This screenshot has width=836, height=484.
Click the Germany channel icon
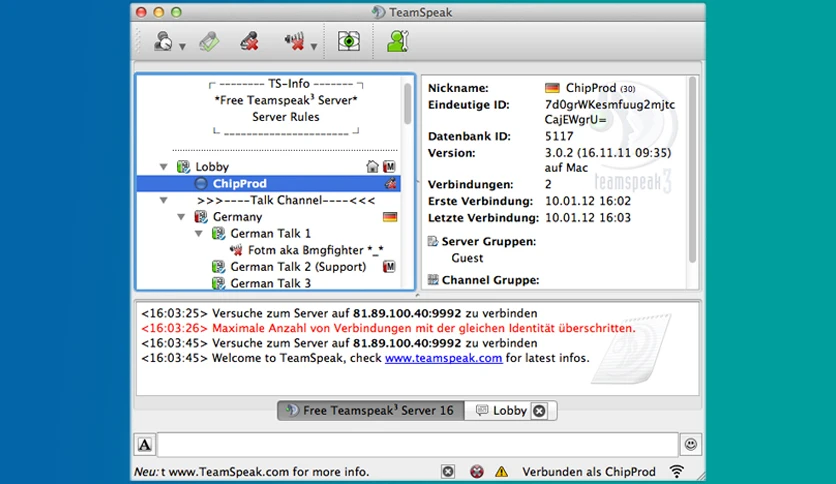(x=201, y=217)
